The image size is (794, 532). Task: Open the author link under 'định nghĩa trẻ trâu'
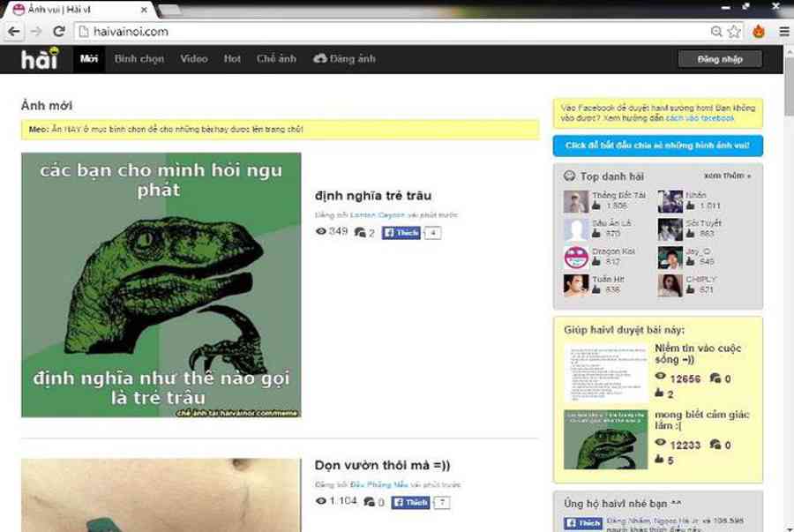click(x=378, y=215)
